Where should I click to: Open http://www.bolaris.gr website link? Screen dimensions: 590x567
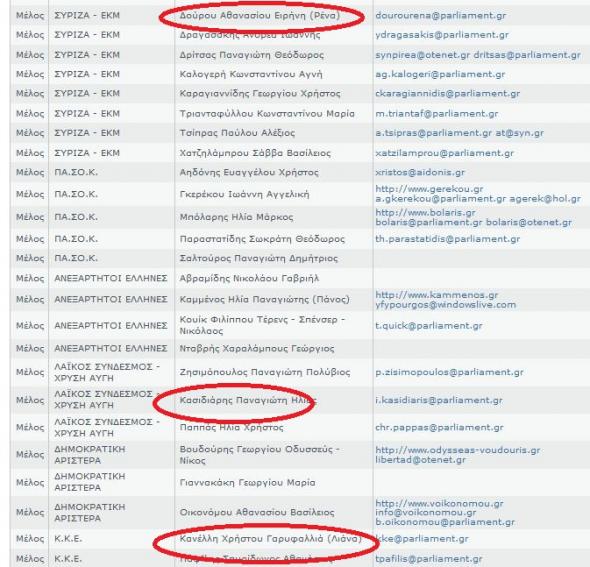click(425, 213)
